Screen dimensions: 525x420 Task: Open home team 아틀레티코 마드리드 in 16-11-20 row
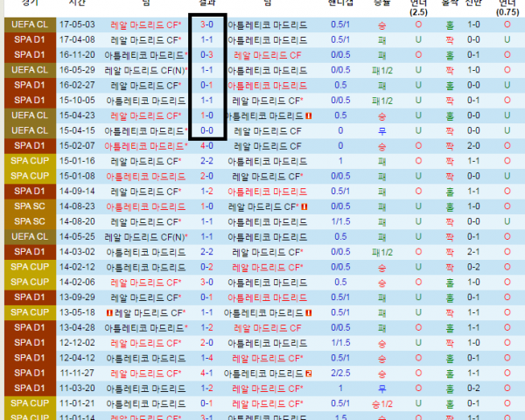[145, 55]
